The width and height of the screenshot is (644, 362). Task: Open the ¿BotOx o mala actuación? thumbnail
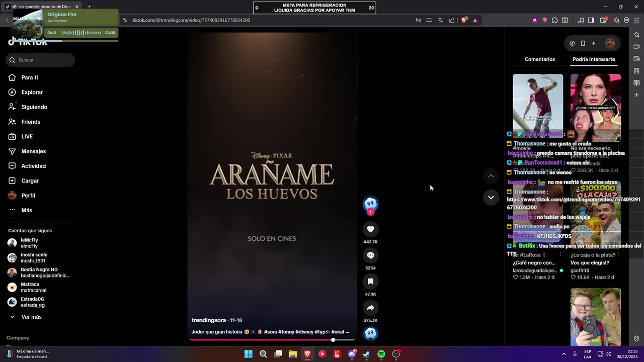click(595, 108)
